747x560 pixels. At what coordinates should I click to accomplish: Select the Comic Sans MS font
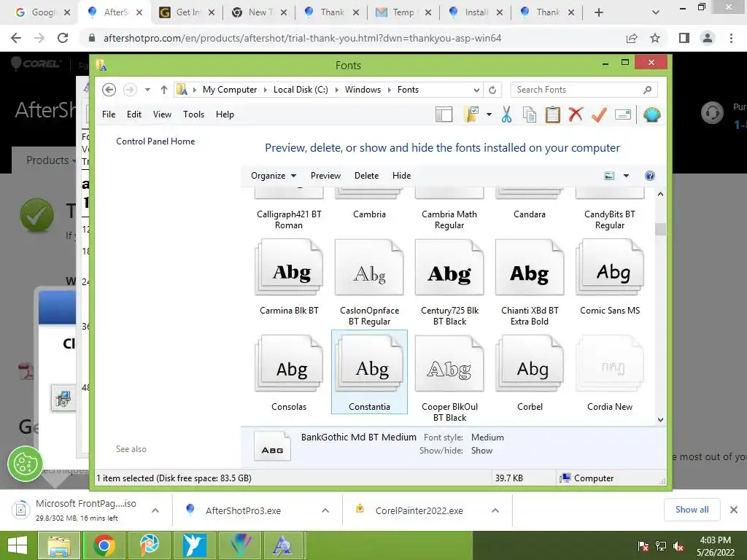610,277
